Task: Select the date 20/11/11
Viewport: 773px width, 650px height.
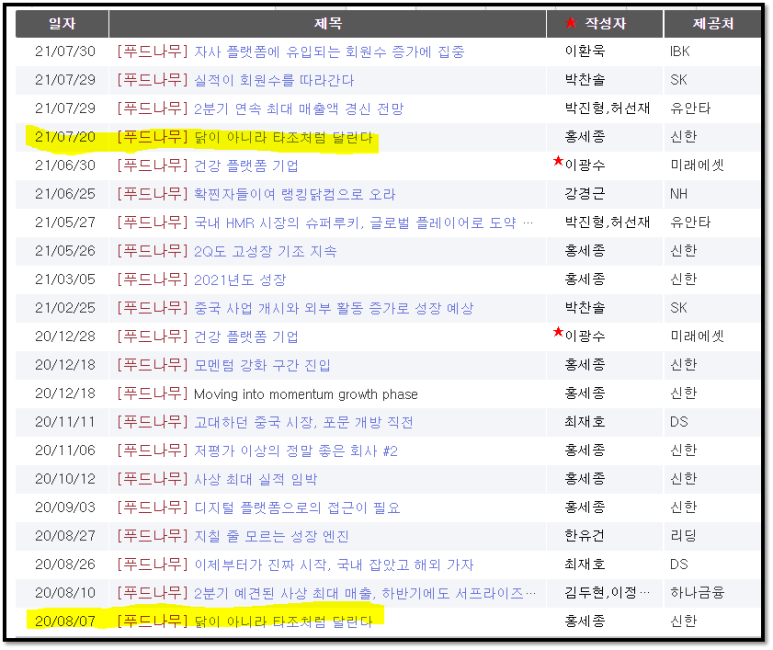Action: tap(65, 422)
